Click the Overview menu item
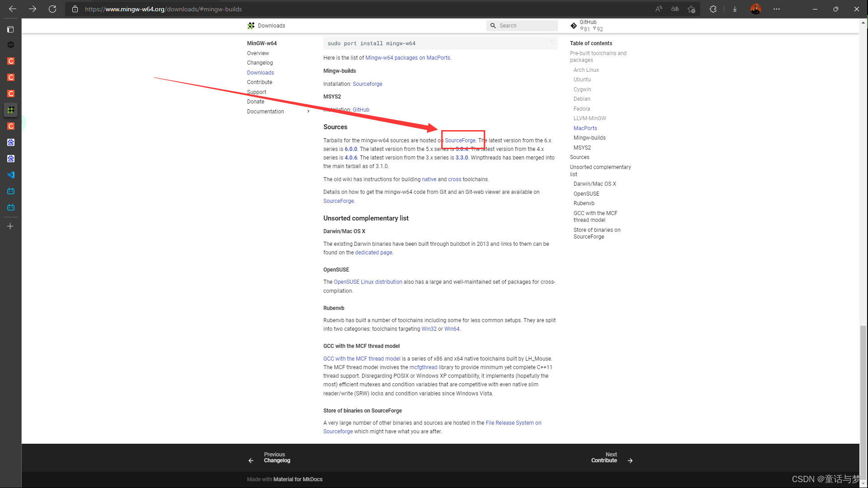The image size is (868, 488). point(258,53)
